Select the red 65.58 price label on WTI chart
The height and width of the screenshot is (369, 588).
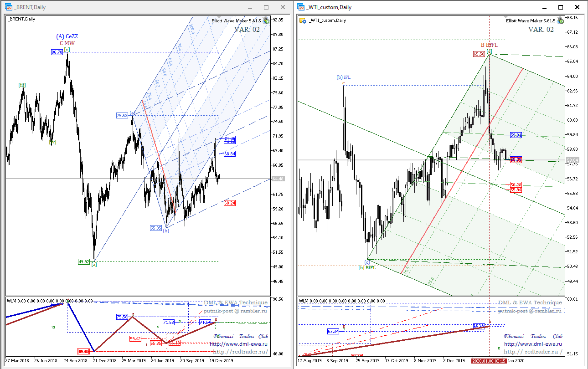479,54
